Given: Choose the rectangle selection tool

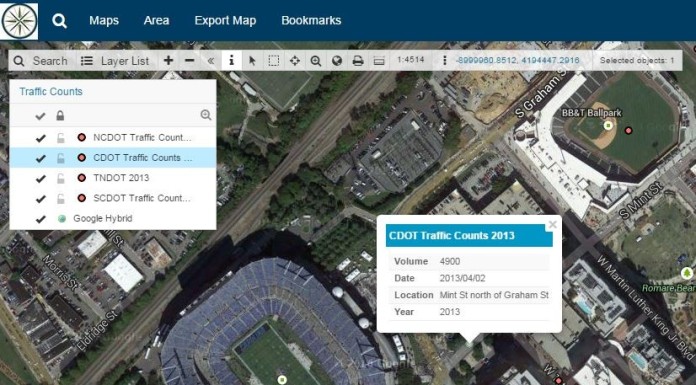Looking at the screenshot, I should pyautogui.click(x=273, y=60).
